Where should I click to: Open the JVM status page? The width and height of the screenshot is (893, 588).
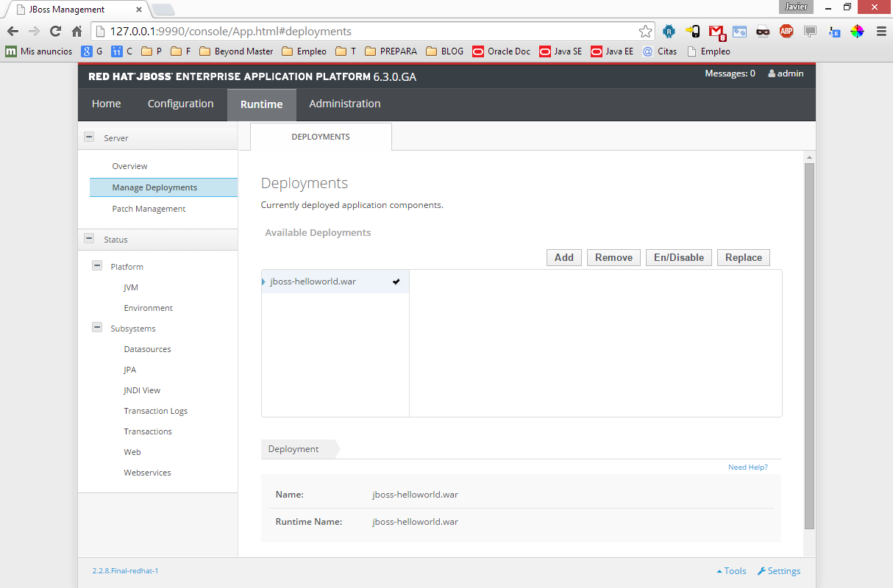click(x=131, y=287)
